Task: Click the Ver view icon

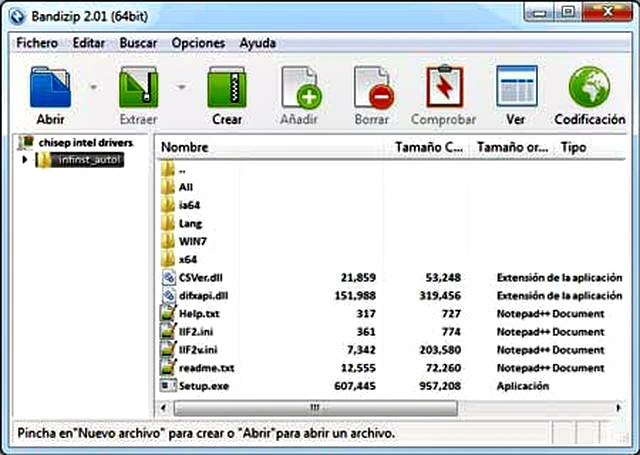Action: pos(516,86)
